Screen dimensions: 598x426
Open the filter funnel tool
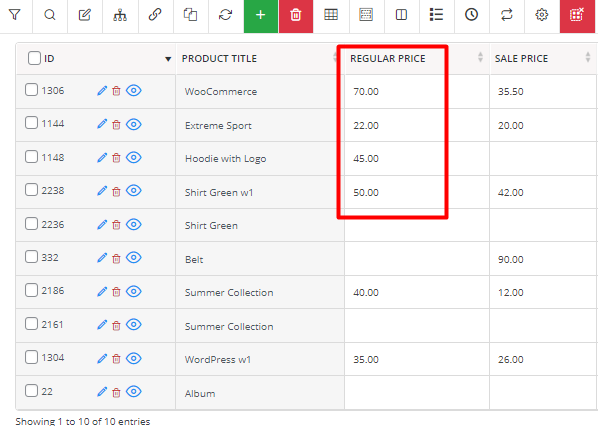pyautogui.click(x=14, y=15)
